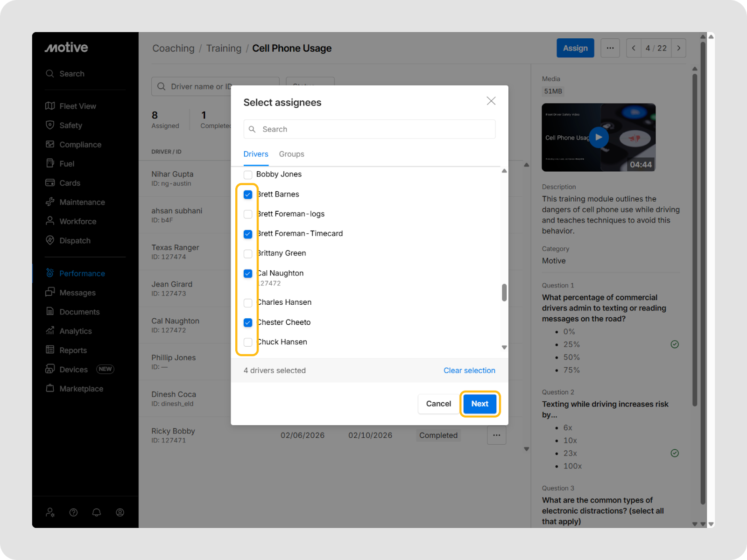Click the Next button
This screenshot has width=747, height=560.
pyautogui.click(x=479, y=404)
